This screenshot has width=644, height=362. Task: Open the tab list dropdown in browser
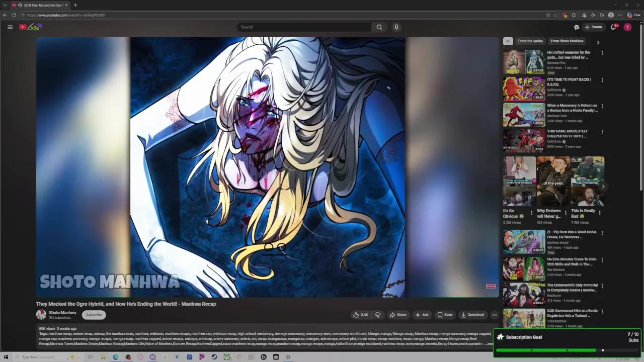[x=5, y=5]
